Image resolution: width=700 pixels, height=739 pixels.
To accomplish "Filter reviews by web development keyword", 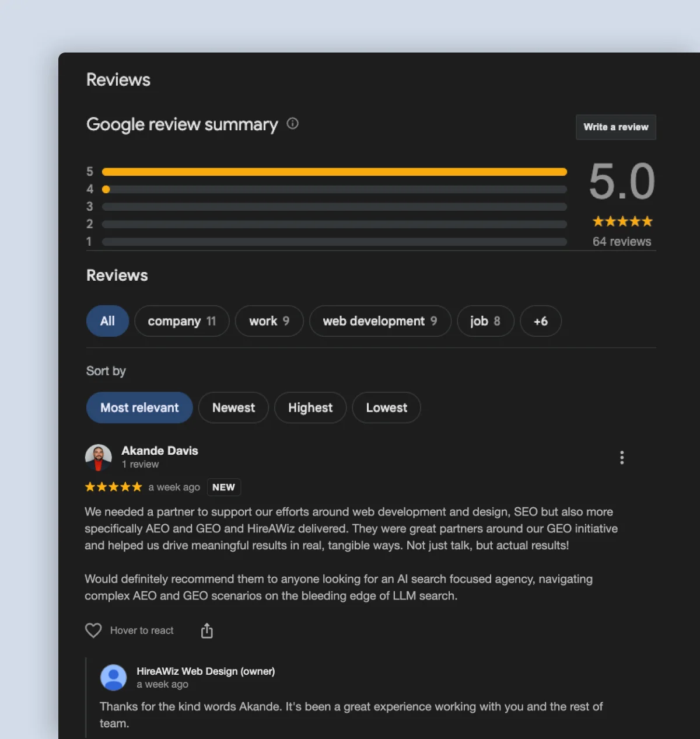I will (380, 321).
